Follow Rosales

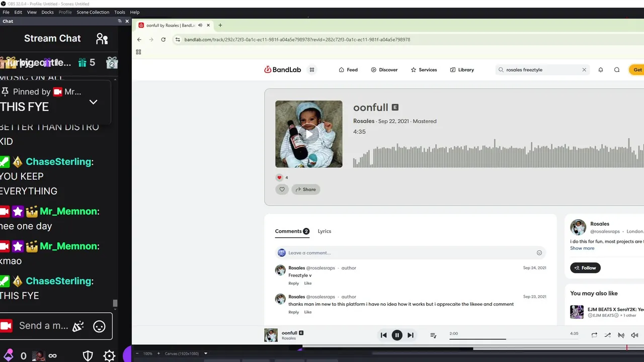(585, 268)
